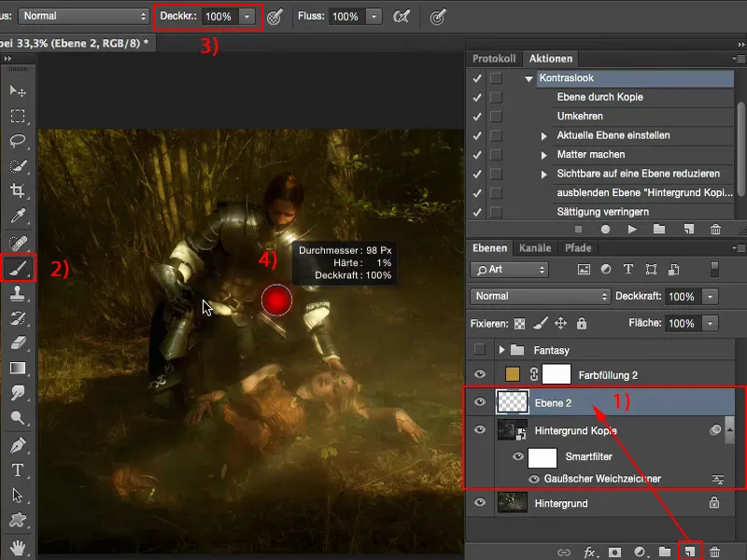Select the History Brush tool
This screenshot has height=560, width=747.
[x=18, y=318]
